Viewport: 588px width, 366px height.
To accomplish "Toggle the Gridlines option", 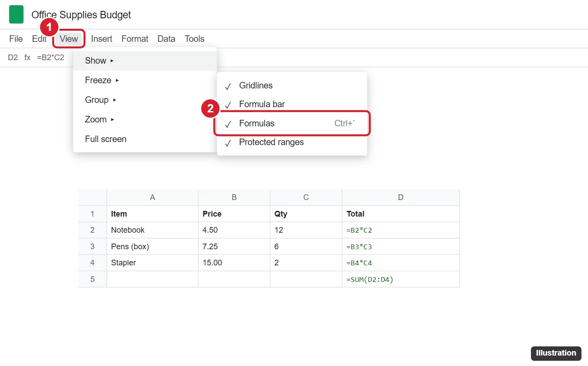I will (292, 85).
